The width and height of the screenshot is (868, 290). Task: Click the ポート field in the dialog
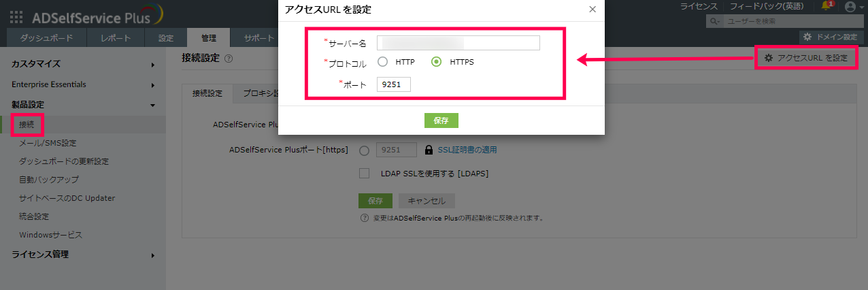(x=394, y=85)
